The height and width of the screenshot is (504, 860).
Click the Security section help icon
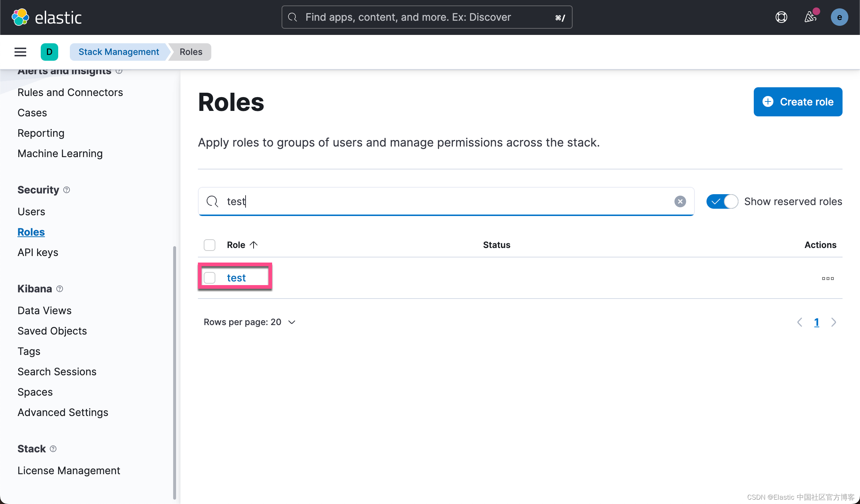click(67, 190)
